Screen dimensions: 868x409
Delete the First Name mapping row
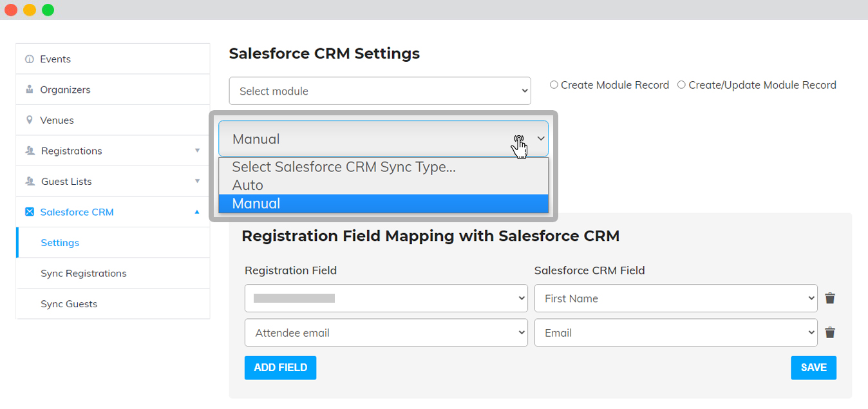click(830, 298)
